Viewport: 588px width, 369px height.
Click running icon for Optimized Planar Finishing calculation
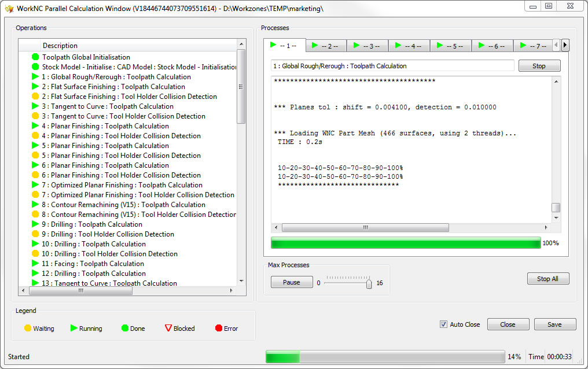(35, 185)
